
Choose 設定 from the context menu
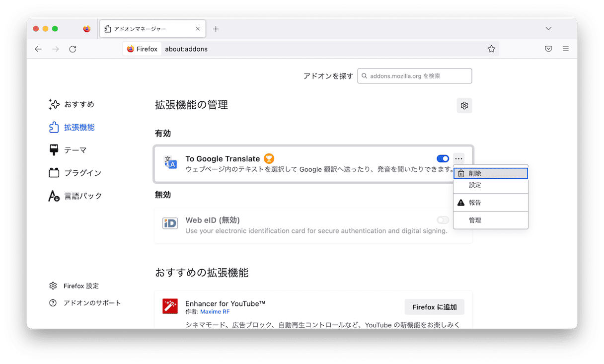(491, 185)
